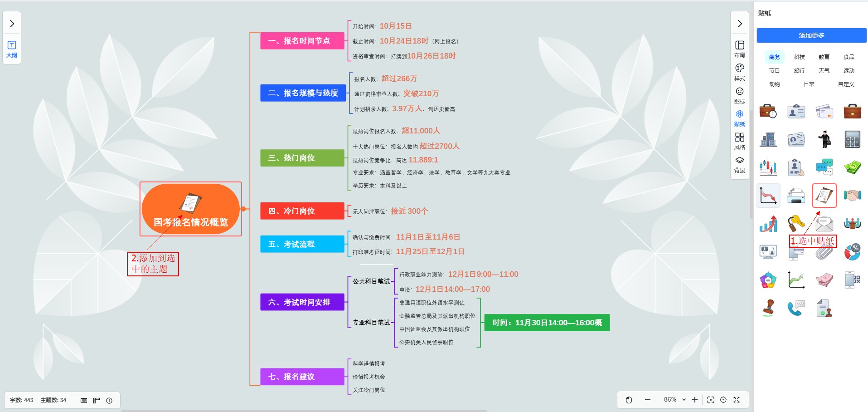
Task: Open the 布局 layout panel
Action: click(739, 49)
